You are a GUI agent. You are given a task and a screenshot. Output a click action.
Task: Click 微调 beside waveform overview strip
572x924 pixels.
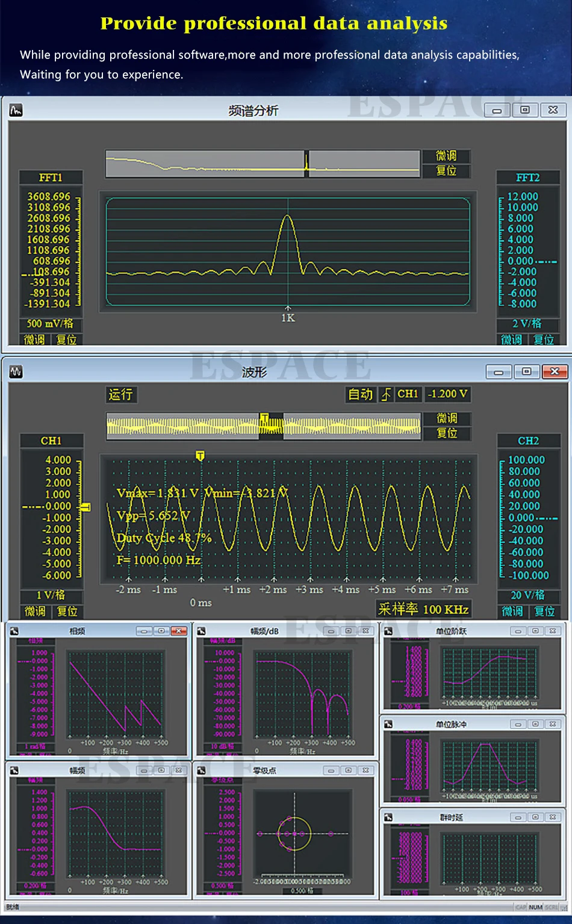(447, 418)
